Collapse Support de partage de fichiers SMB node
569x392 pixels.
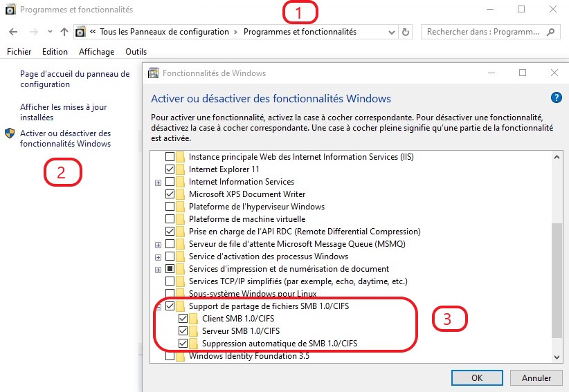click(159, 308)
